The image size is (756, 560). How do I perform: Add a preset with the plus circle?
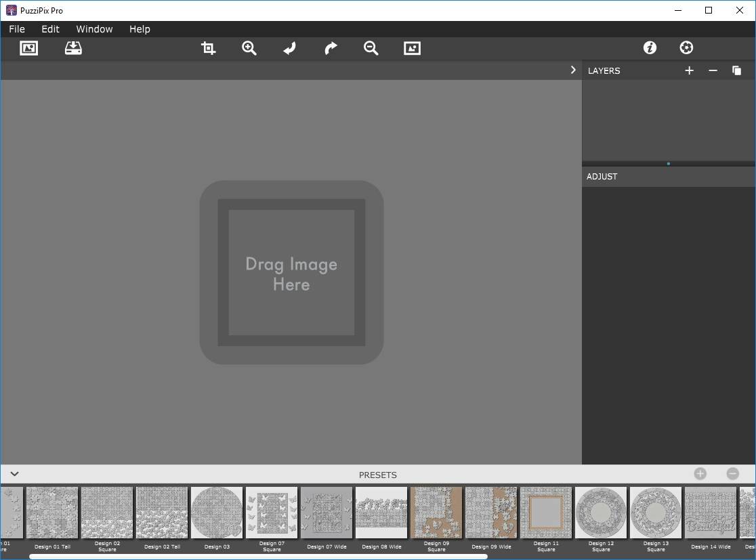pyautogui.click(x=700, y=474)
